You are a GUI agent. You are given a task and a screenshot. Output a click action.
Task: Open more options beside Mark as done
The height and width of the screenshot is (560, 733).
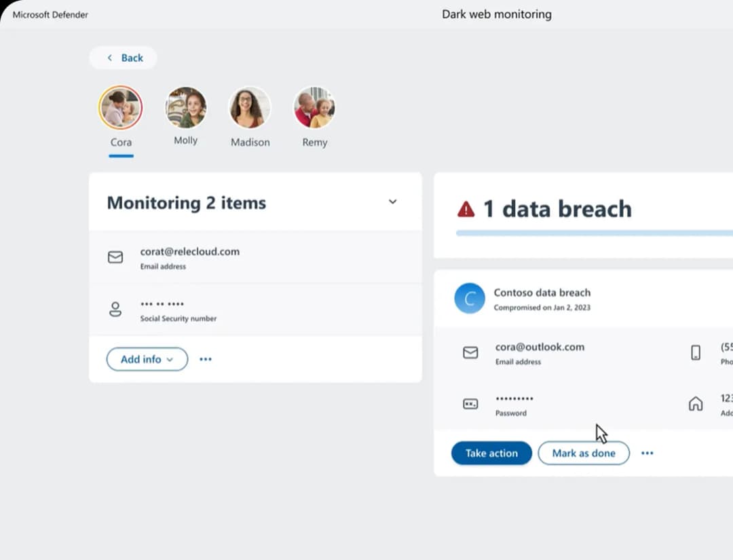click(647, 453)
